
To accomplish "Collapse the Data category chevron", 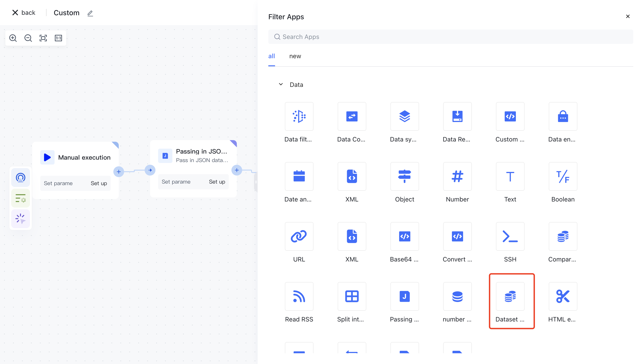I will (x=281, y=84).
